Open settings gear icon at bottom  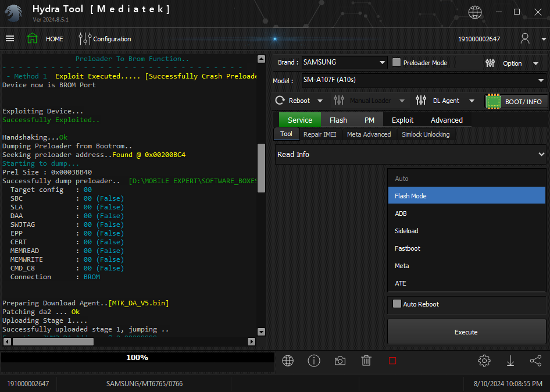coord(484,361)
